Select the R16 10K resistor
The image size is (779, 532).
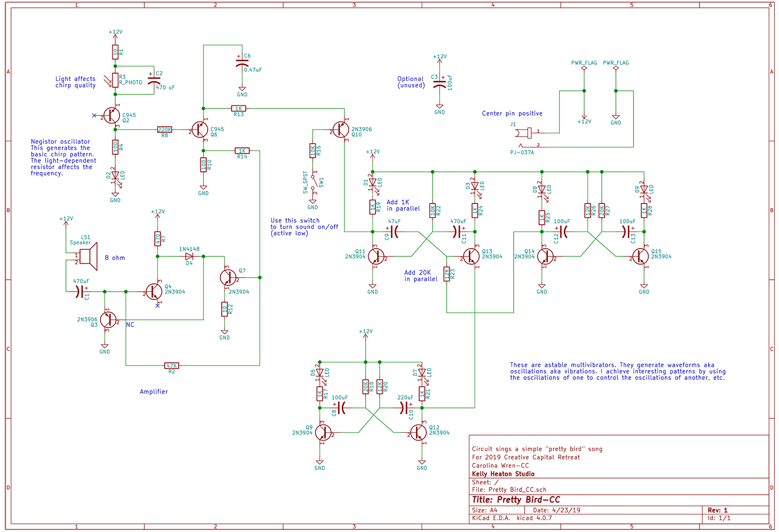pyautogui.click(x=313, y=151)
